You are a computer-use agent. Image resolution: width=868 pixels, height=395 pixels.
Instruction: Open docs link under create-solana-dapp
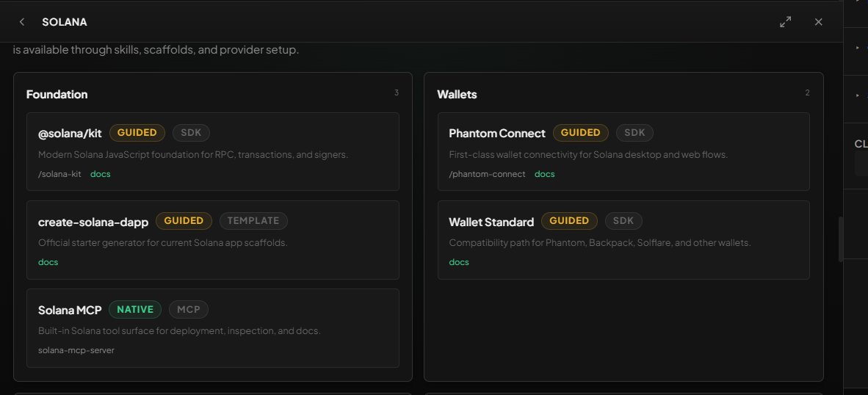point(48,261)
